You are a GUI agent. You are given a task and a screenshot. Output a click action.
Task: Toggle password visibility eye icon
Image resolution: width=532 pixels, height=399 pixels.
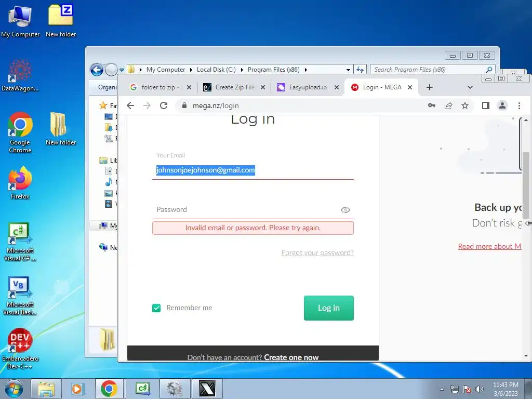(345, 210)
